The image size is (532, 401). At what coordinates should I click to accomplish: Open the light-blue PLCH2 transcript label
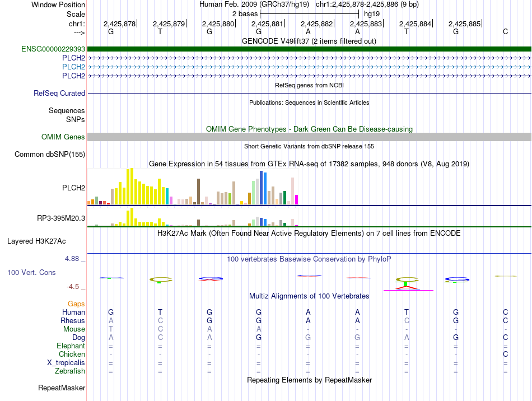(73, 67)
